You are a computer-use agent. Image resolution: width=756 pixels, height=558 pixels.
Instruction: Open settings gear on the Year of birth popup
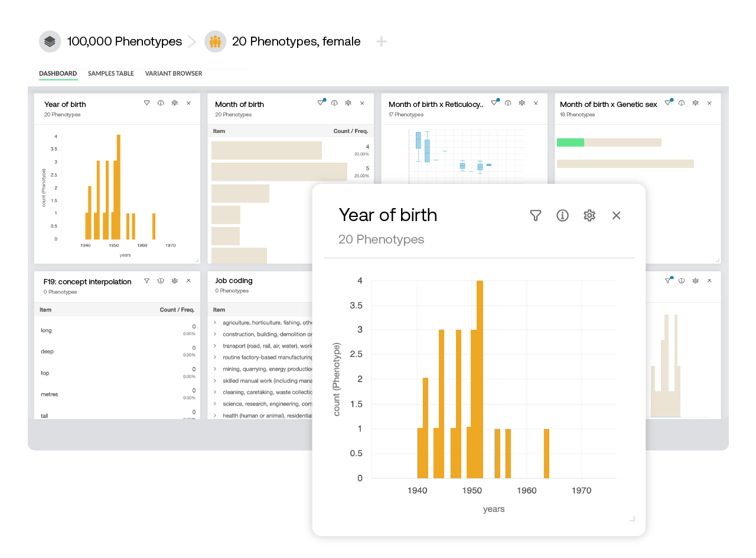click(x=589, y=216)
